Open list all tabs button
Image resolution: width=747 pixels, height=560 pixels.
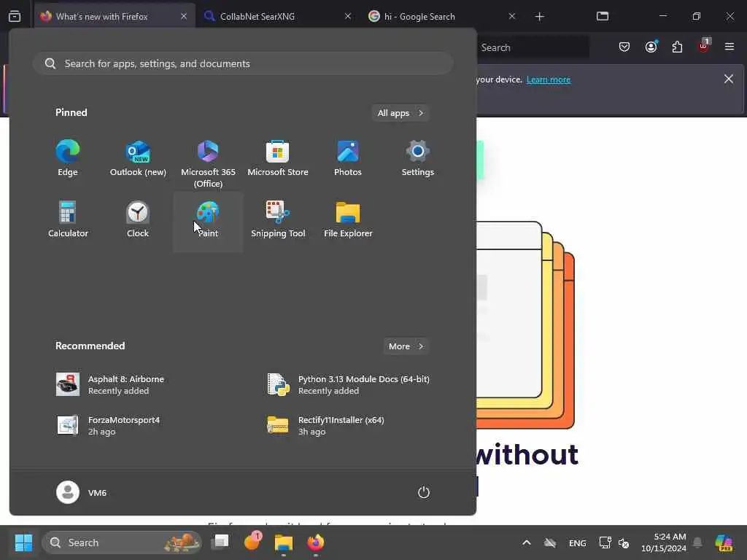[x=602, y=16]
